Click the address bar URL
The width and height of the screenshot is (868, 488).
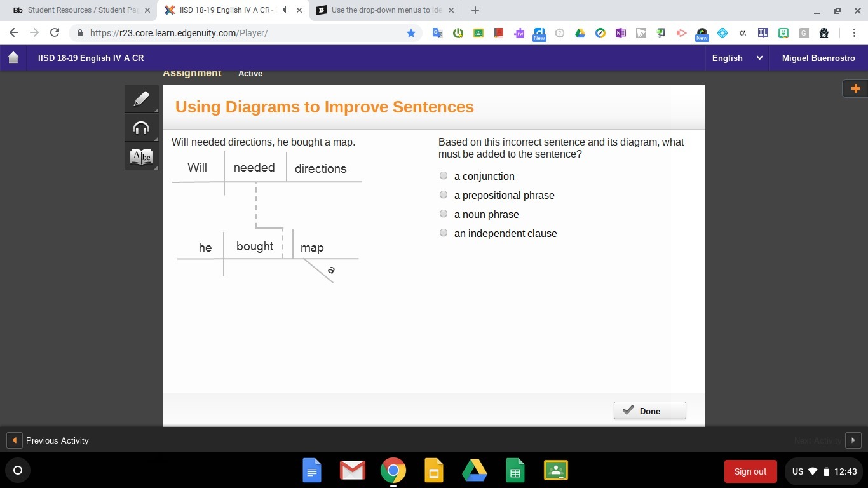pyautogui.click(x=179, y=33)
